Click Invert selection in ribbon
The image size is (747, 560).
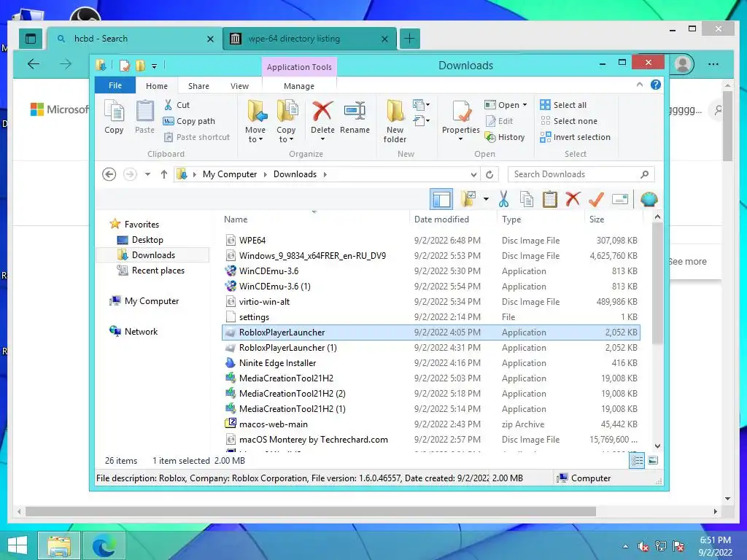point(575,137)
